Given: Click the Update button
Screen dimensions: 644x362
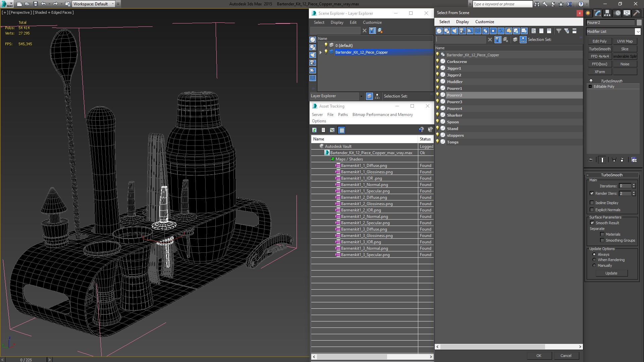Looking at the screenshot, I should click(x=611, y=273).
